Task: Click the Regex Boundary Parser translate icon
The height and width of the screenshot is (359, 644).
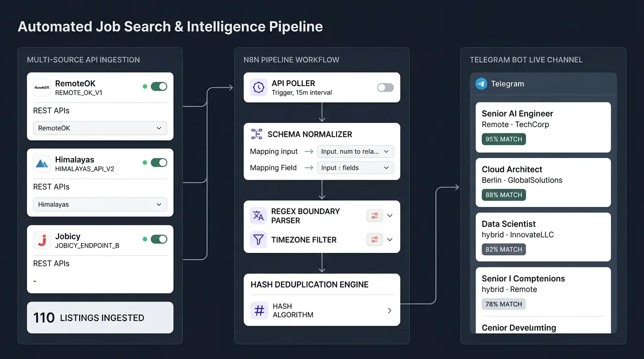Action: click(258, 215)
